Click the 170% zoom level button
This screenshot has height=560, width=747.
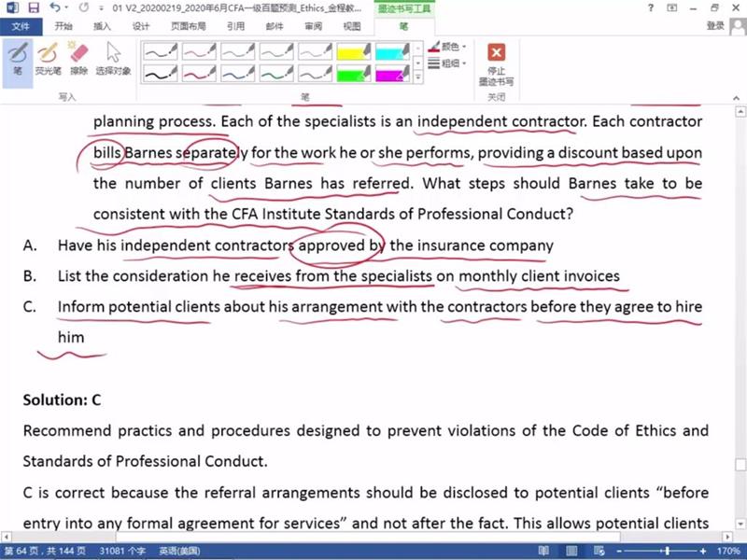(728, 552)
